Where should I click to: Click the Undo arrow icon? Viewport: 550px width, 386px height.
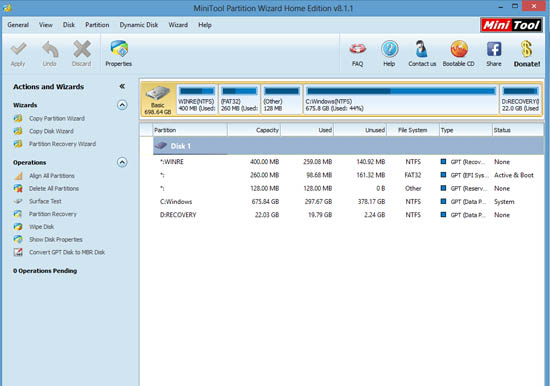click(x=50, y=49)
